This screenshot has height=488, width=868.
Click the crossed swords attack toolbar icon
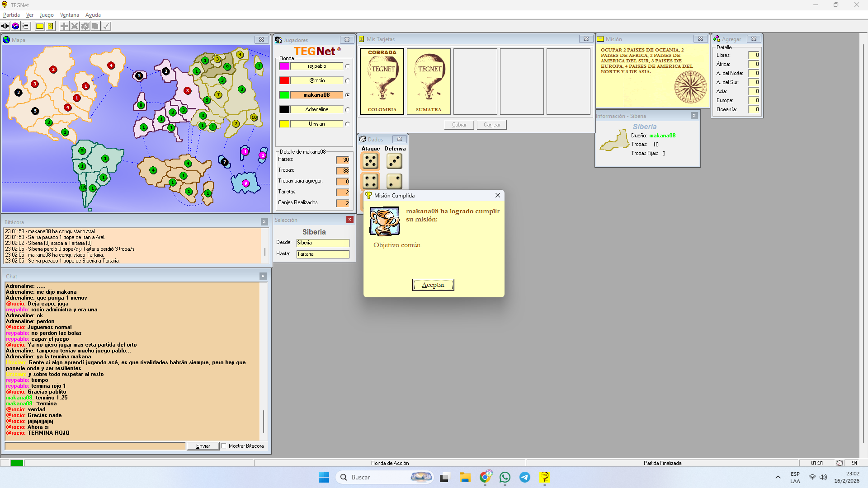coord(75,26)
